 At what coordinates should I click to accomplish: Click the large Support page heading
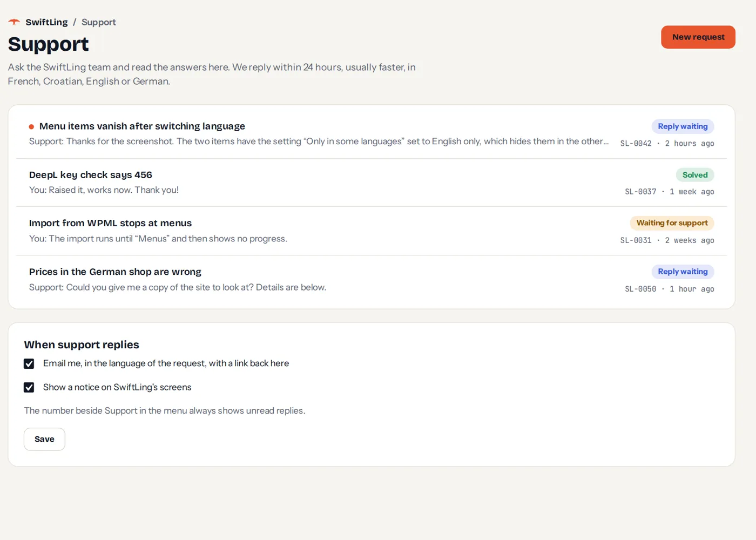[48, 44]
